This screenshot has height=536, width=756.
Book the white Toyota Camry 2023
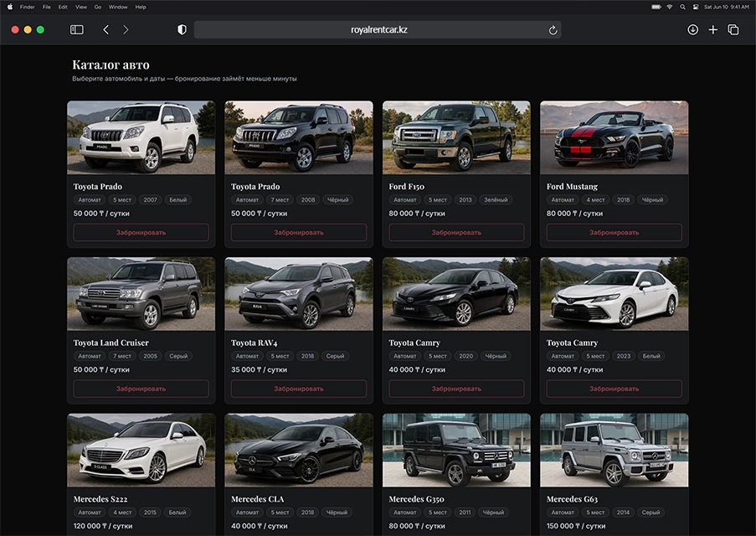click(614, 389)
